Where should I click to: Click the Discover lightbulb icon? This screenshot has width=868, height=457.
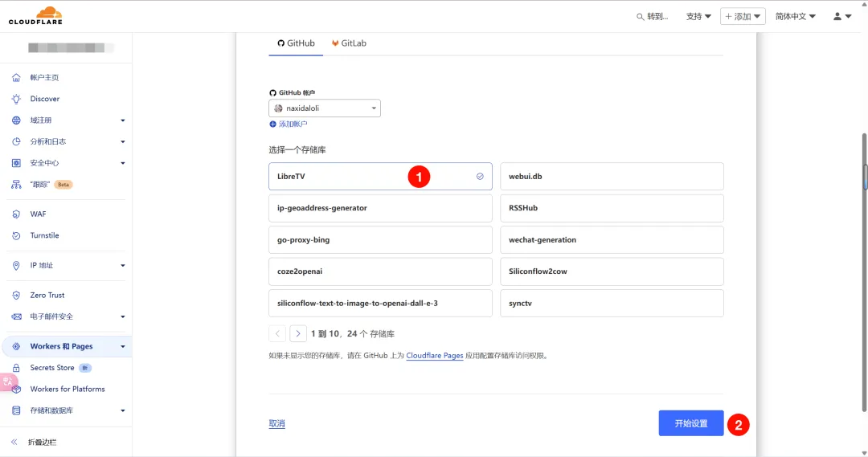point(16,99)
